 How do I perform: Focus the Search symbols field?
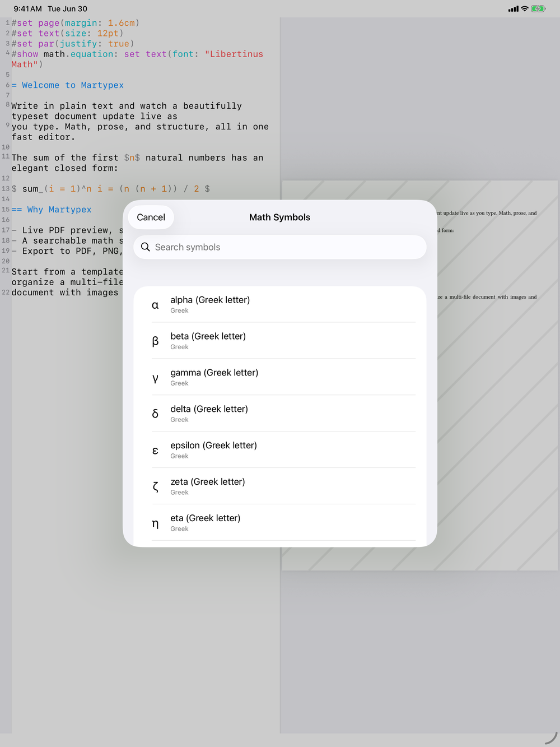[280, 247]
